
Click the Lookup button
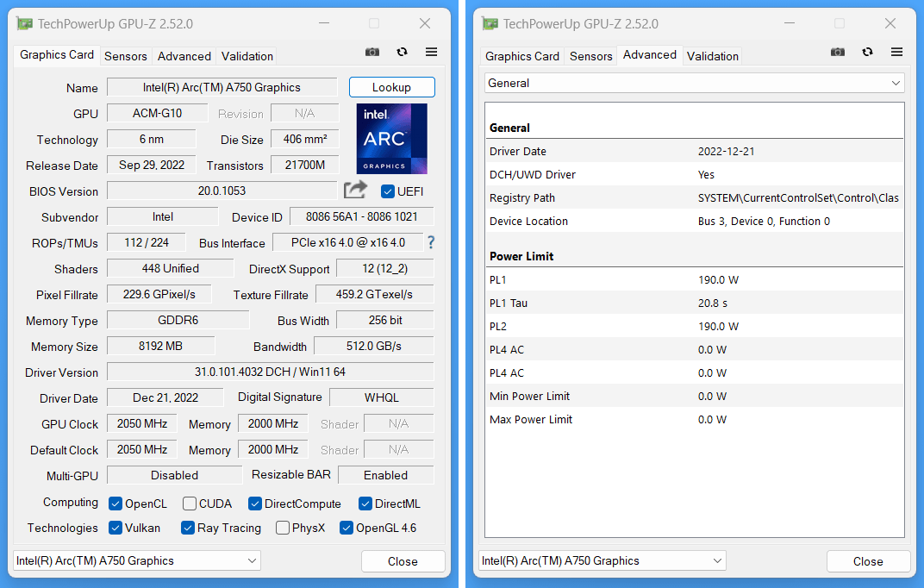tap(391, 87)
